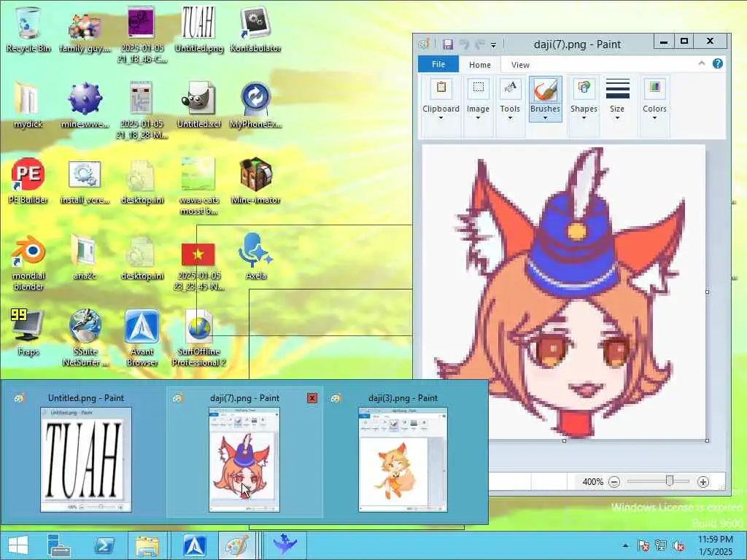
Task: Click the Avant Browser taskbar button
Action: pyautogui.click(x=194, y=545)
